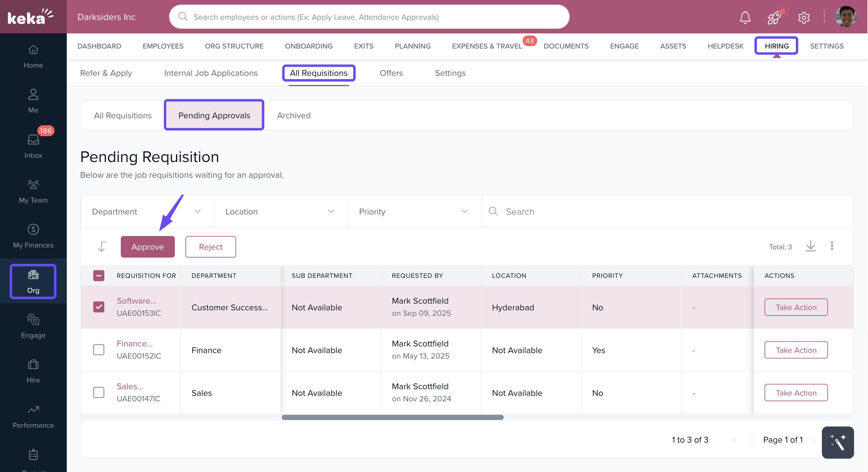Switch to the Archived tab
The height and width of the screenshot is (472, 868).
[293, 115]
